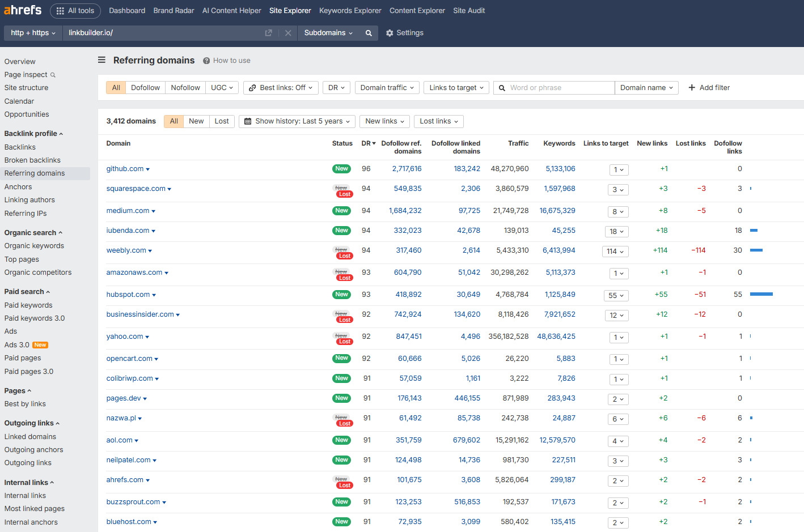The width and height of the screenshot is (804, 532).
Task: Toggle the Best links filter
Action: 280,87
